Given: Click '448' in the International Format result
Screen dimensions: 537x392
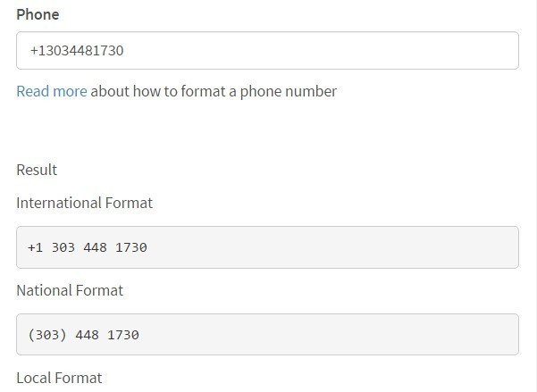Looking at the screenshot, I should pyautogui.click(x=95, y=247).
